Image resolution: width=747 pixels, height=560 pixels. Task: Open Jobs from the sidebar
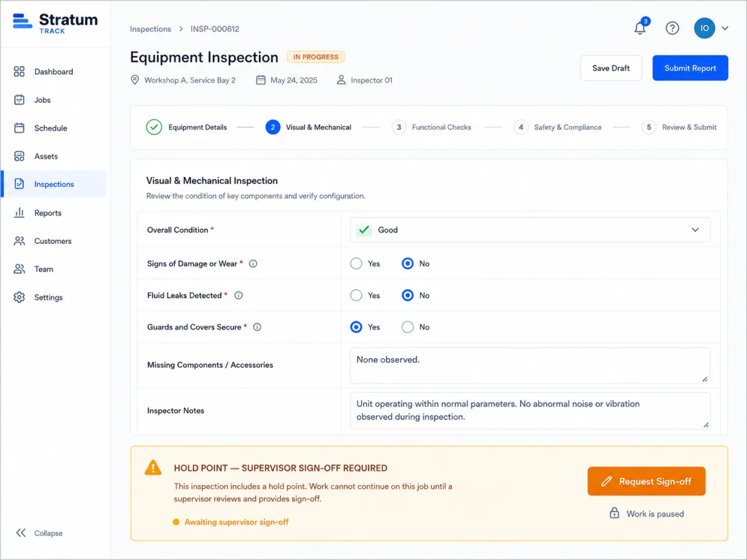pyautogui.click(x=54, y=100)
